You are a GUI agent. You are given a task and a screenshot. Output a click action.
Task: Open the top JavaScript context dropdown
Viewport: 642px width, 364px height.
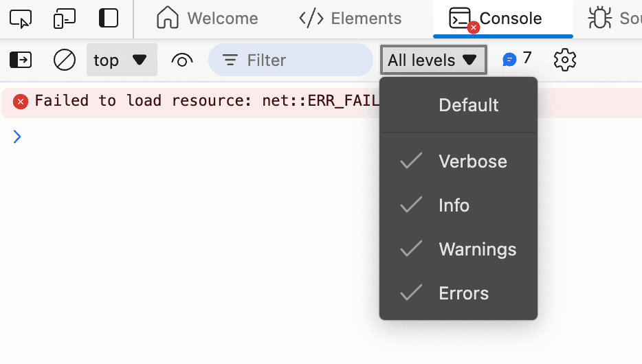122,60
